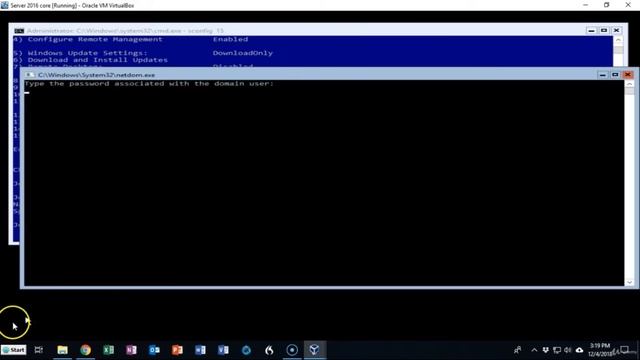Maximize the sconfig cmd.exe window
640x360 pixels.
pyautogui.click(x=604, y=31)
